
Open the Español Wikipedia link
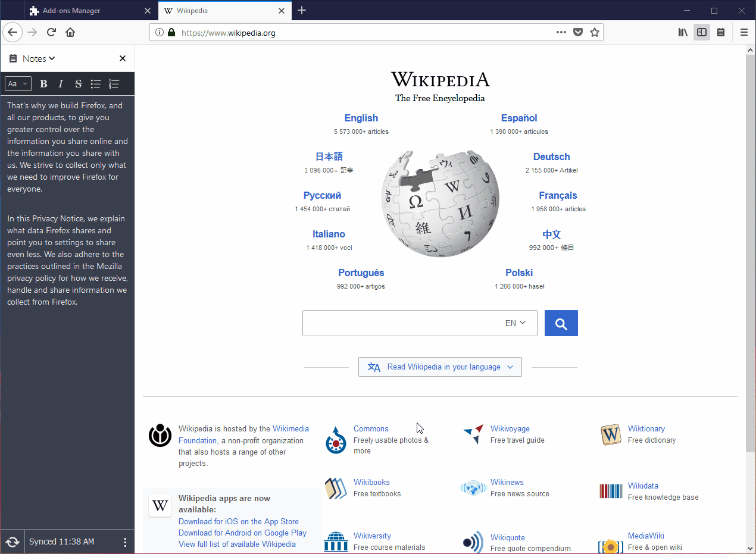(x=519, y=118)
